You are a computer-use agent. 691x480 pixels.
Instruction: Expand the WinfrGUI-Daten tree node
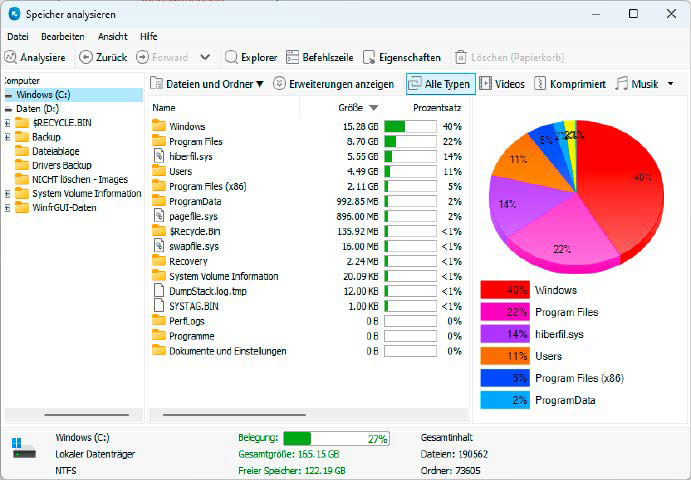point(7,208)
